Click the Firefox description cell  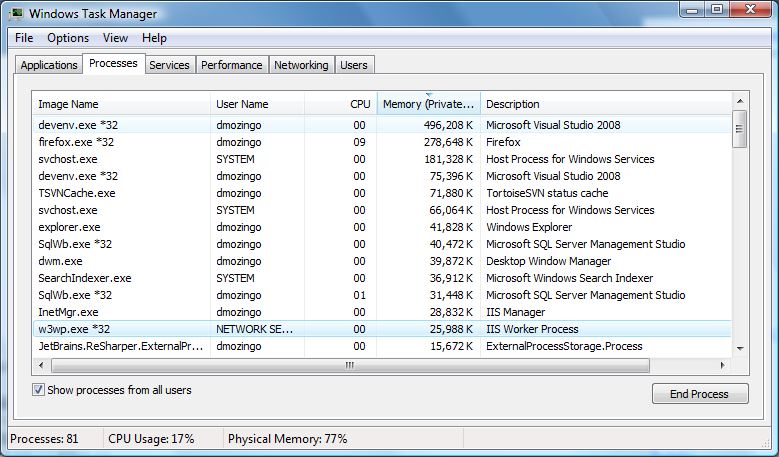pos(503,142)
